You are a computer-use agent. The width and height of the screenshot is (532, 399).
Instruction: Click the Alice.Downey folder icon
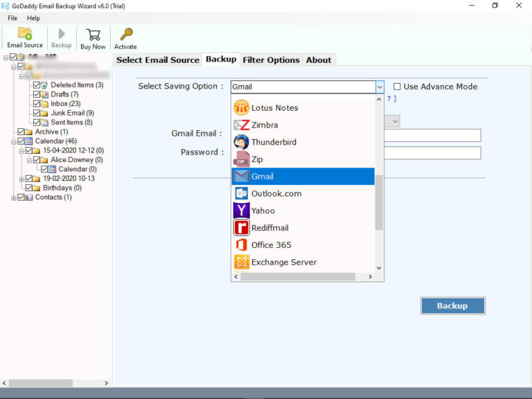(44, 160)
